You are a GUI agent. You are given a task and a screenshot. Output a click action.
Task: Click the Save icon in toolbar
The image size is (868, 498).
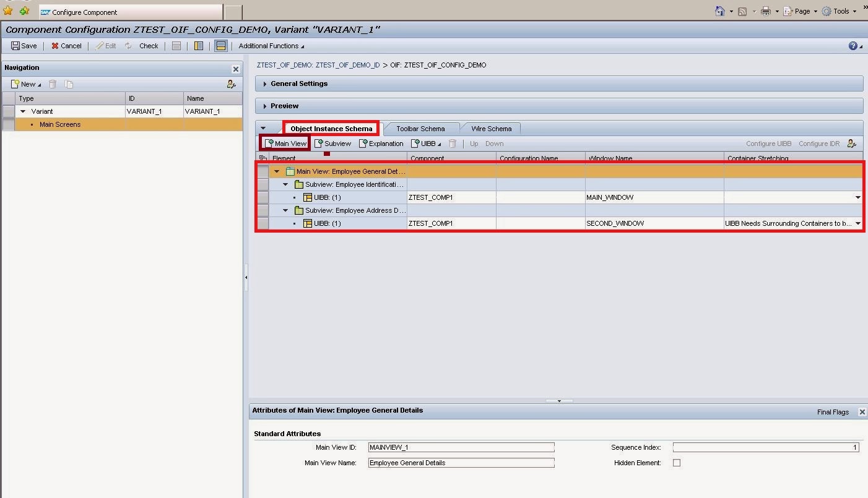(15, 46)
